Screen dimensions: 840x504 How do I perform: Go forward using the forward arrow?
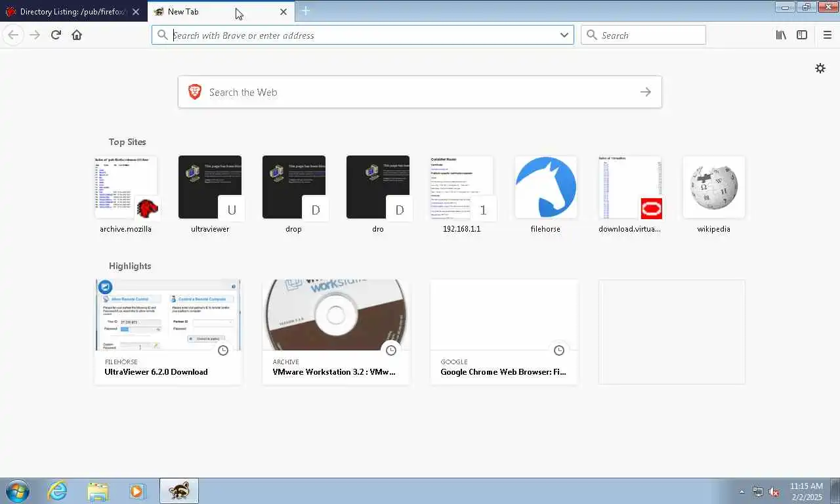click(35, 35)
